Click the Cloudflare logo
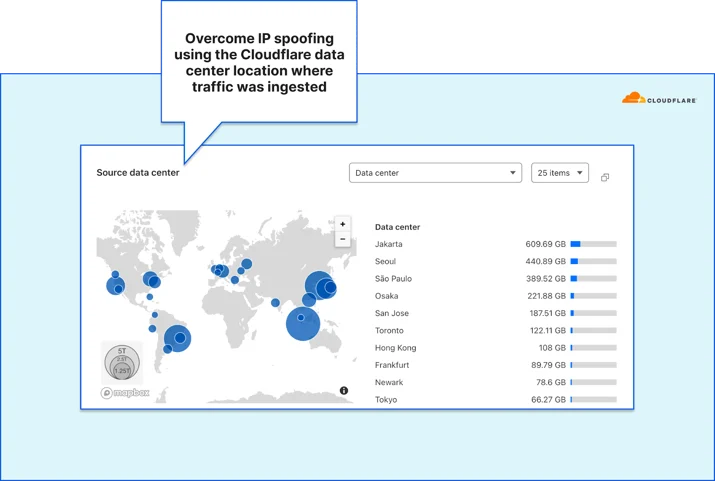Viewport: 715px width, 481px height. 659,98
